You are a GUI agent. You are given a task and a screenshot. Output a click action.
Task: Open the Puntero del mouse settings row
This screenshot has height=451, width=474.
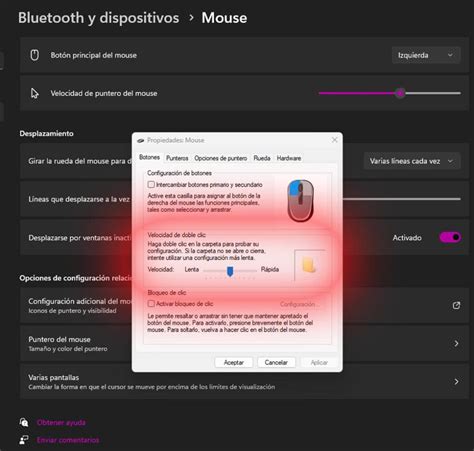[244, 343]
